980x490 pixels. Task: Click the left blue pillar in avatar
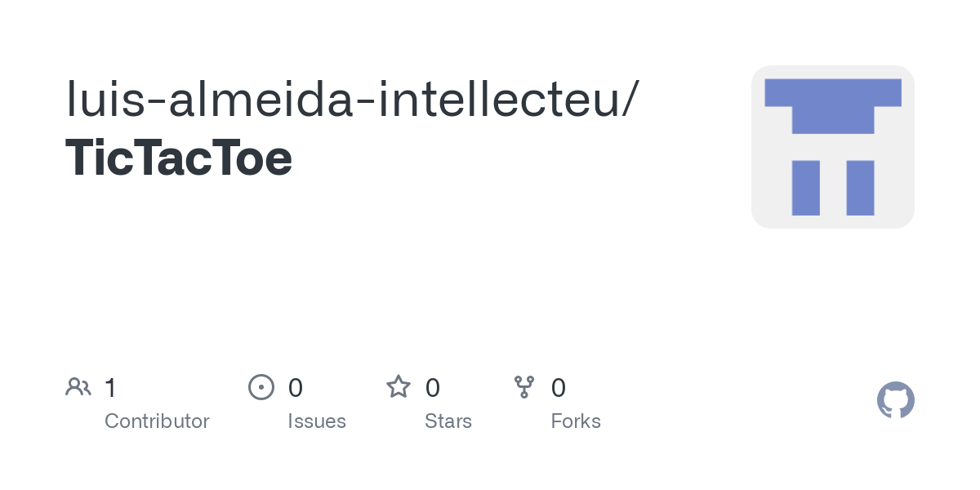coord(805,188)
